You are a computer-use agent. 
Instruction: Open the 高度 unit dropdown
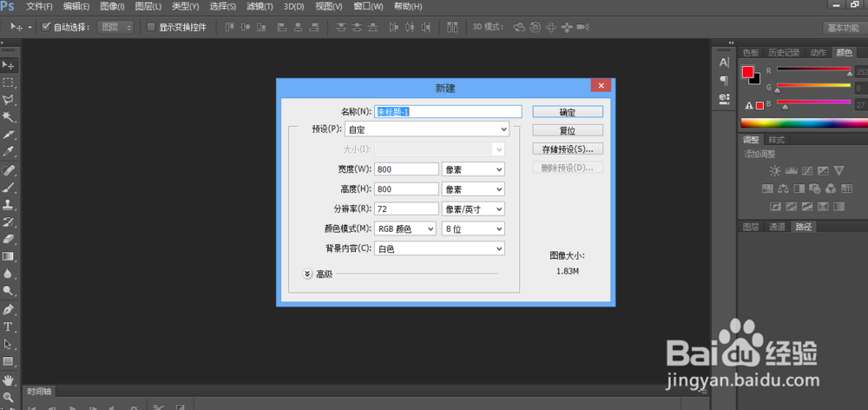473,189
